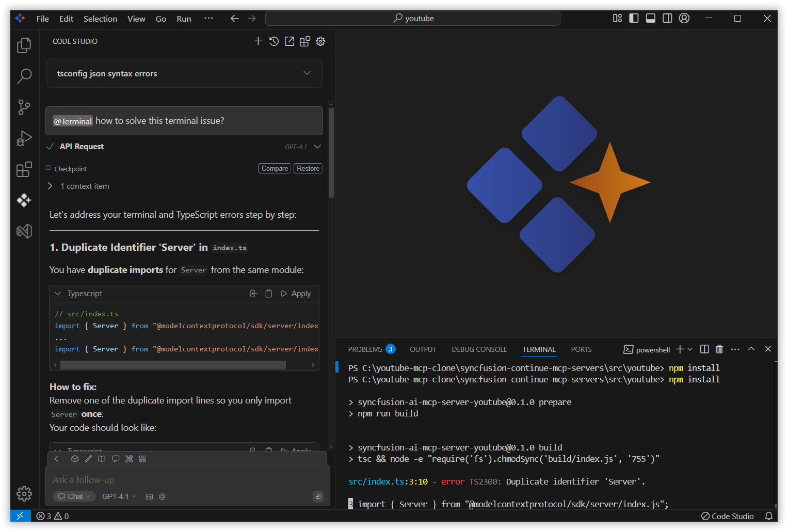
Task: Insert first Typescript code block at cursor
Action: pos(253,294)
